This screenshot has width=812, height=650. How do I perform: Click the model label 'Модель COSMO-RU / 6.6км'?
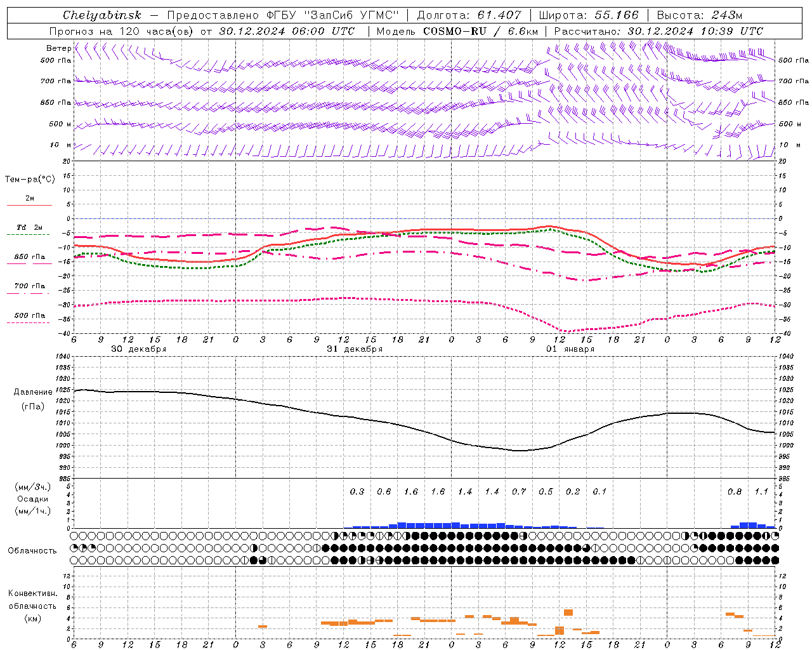point(457,31)
